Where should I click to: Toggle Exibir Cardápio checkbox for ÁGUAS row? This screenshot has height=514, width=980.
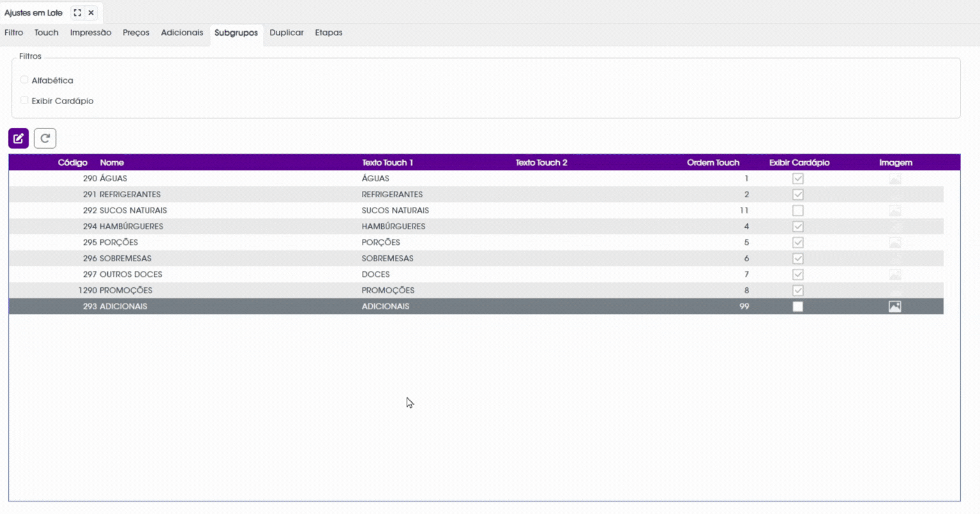tap(798, 179)
